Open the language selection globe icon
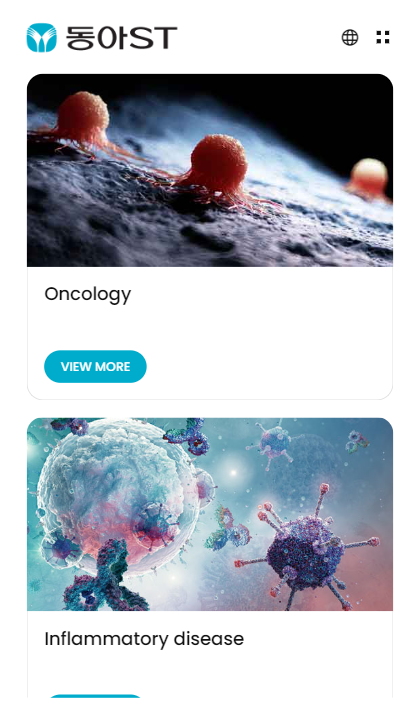This screenshot has width=420, height=712. pyautogui.click(x=350, y=37)
